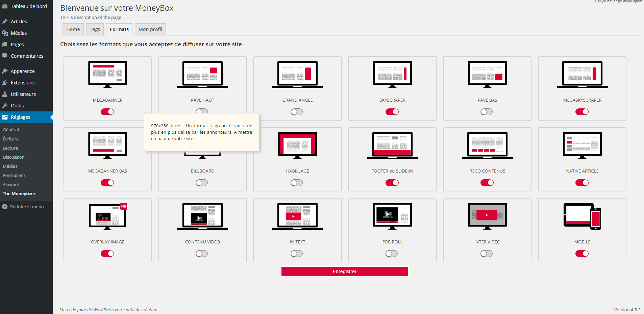Click the Commentaires speech bubble icon
This screenshot has height=314, width=644.
pyautogui.click(x=5, y=56)
